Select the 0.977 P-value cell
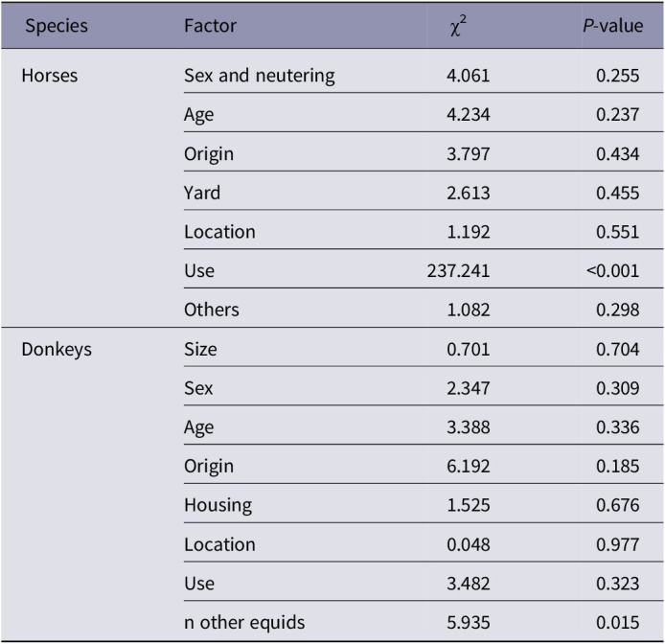Screen dimensions: 665x644 (x=617, y=544)
